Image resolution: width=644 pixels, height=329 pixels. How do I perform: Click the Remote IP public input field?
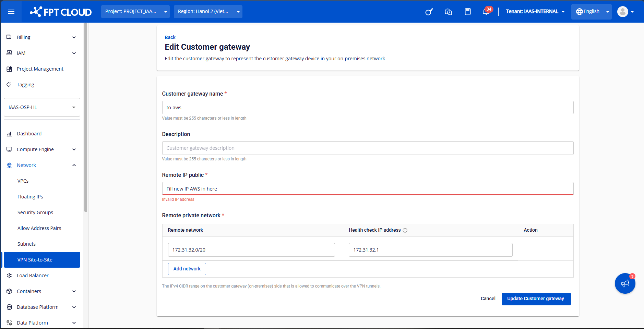tap(367, 189)
